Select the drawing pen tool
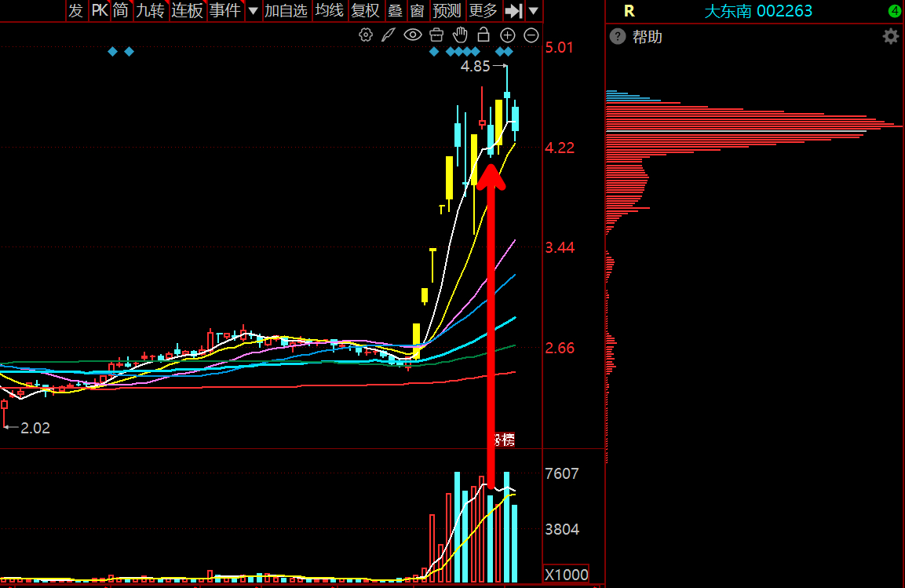Image resolution: width=905 pixels, height=588 pixels. [389, 35]
